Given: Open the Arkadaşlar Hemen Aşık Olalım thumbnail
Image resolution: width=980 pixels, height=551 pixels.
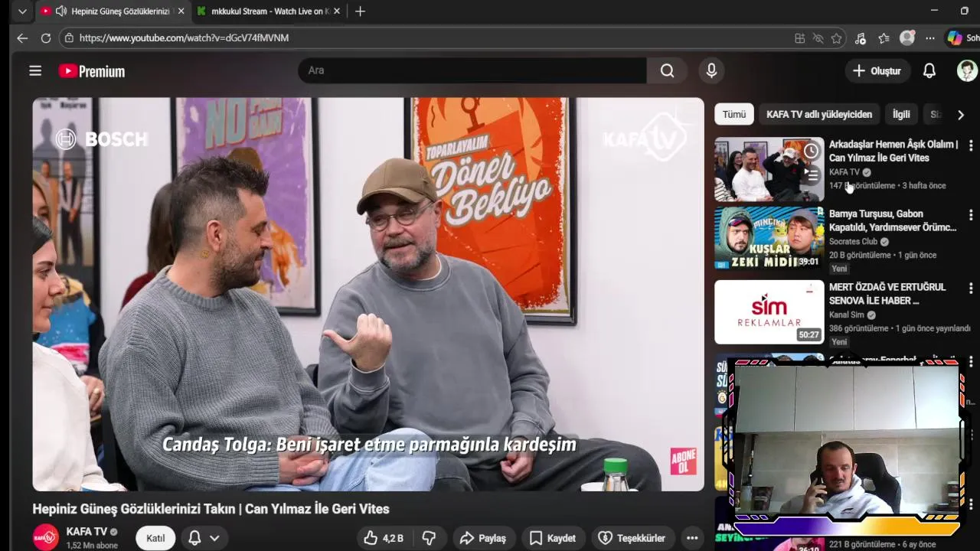Looking at the screenshot, I should coord(769,169).
